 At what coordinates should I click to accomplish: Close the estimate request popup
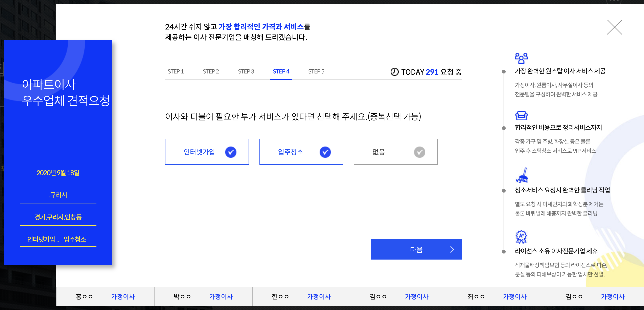point(615,27)
